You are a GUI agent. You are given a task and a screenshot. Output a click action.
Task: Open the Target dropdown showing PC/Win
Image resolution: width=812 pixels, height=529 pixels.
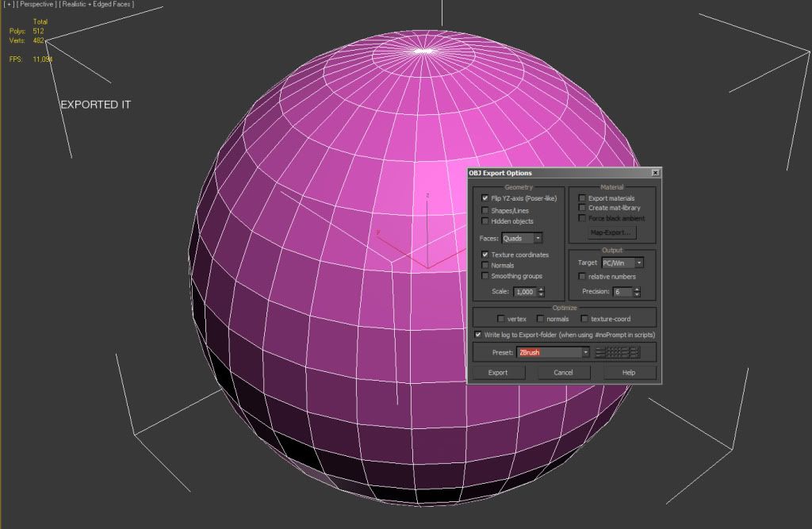[639, 263]
